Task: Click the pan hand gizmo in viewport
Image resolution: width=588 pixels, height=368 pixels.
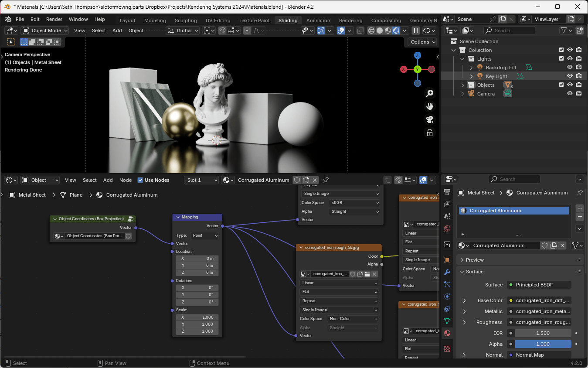Action: (430, 106)
